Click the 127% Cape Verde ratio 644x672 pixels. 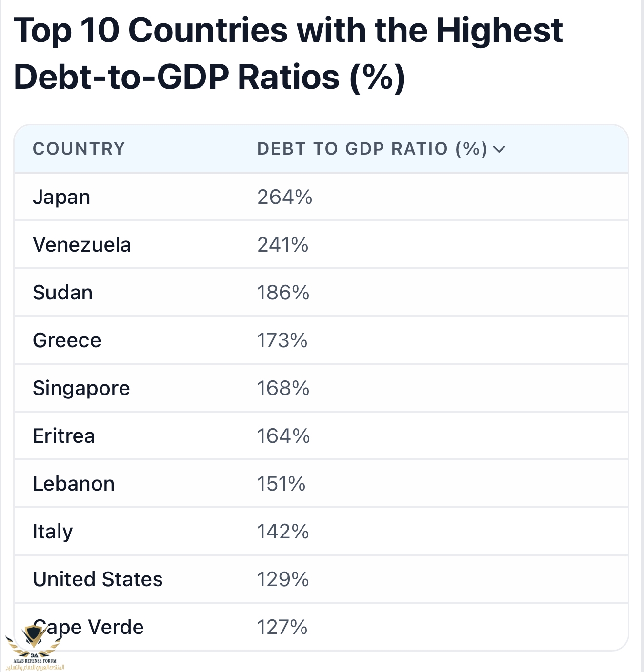(282, 627)
